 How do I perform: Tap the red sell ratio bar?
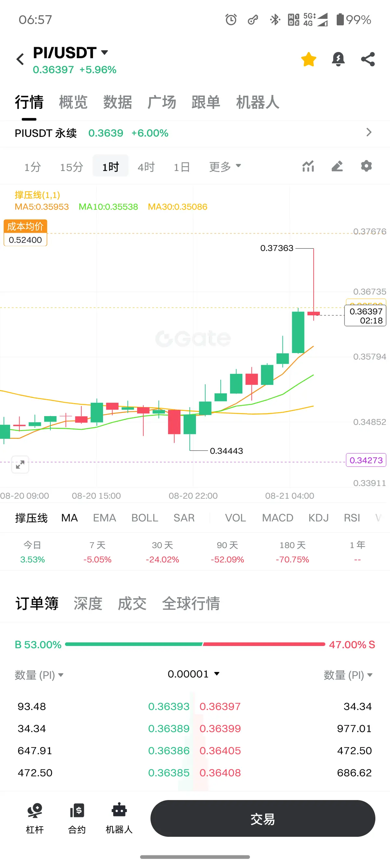(x=264, y=644)
